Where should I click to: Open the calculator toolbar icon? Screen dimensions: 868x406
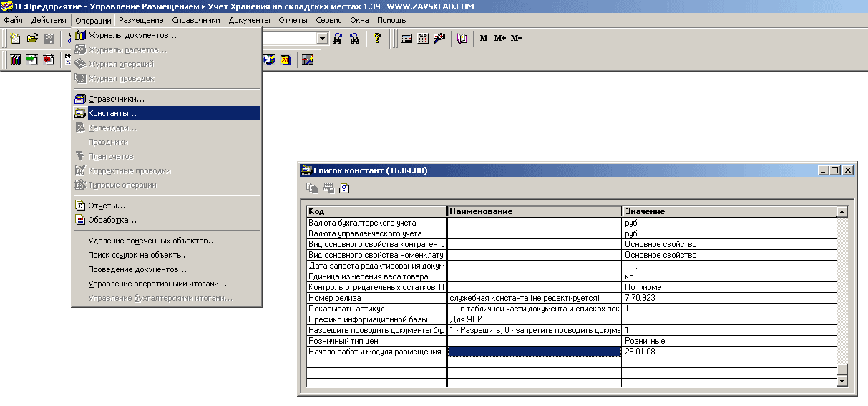click(406, 39)
